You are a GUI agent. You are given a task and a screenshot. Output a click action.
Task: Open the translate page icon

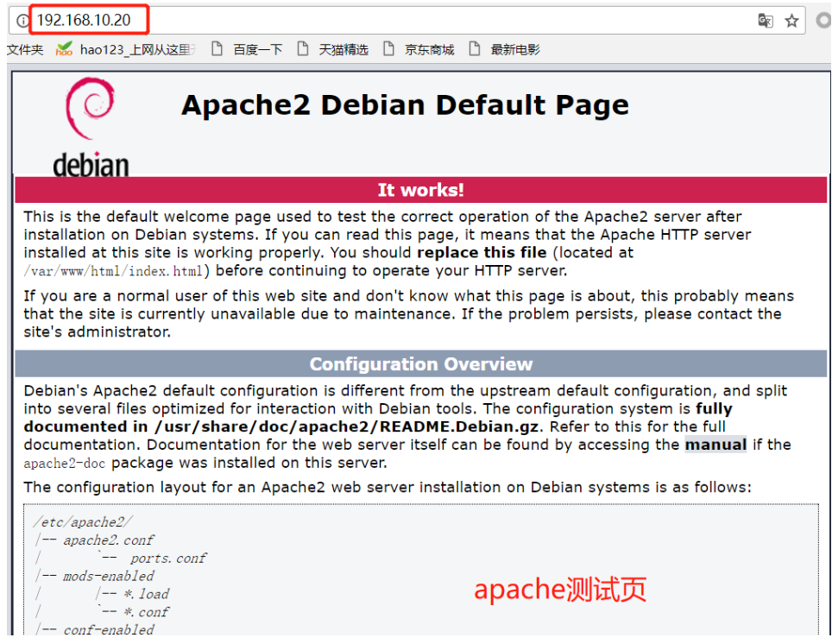(766, 21)
